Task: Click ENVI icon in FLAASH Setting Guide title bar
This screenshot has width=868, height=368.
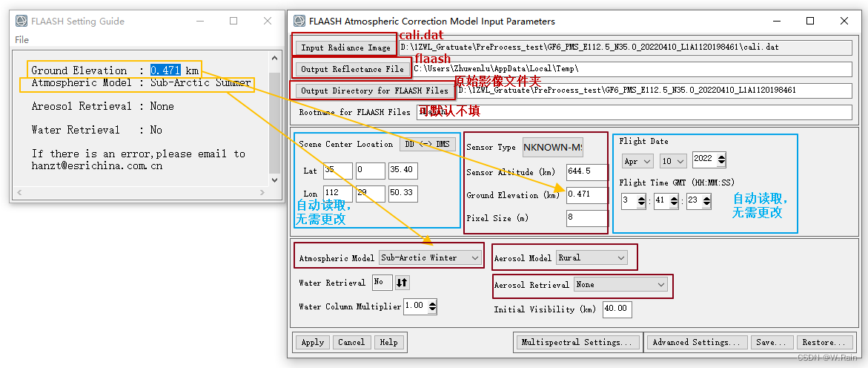Action: 21,21
